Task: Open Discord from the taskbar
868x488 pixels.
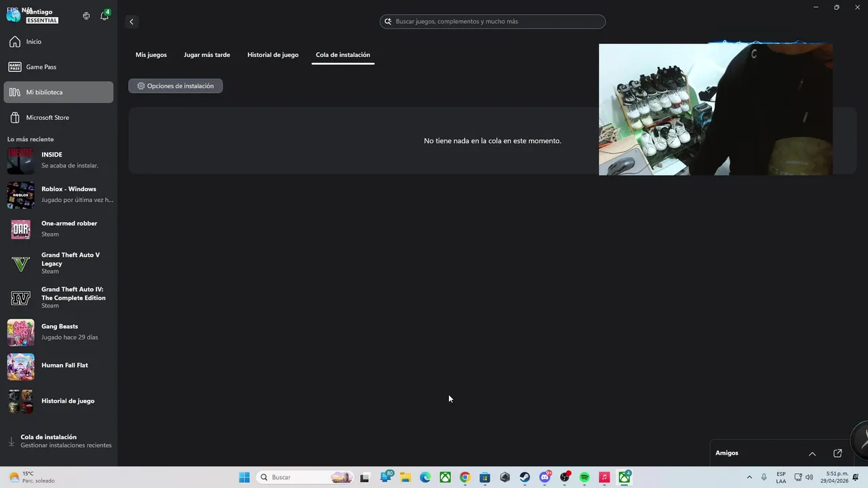Action: click(545, 477)
